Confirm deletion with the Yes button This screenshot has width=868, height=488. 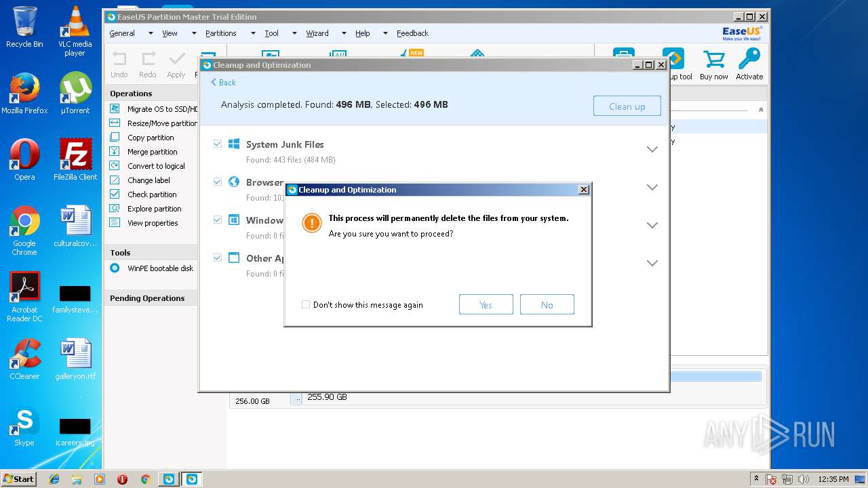[x=486, y=305]
